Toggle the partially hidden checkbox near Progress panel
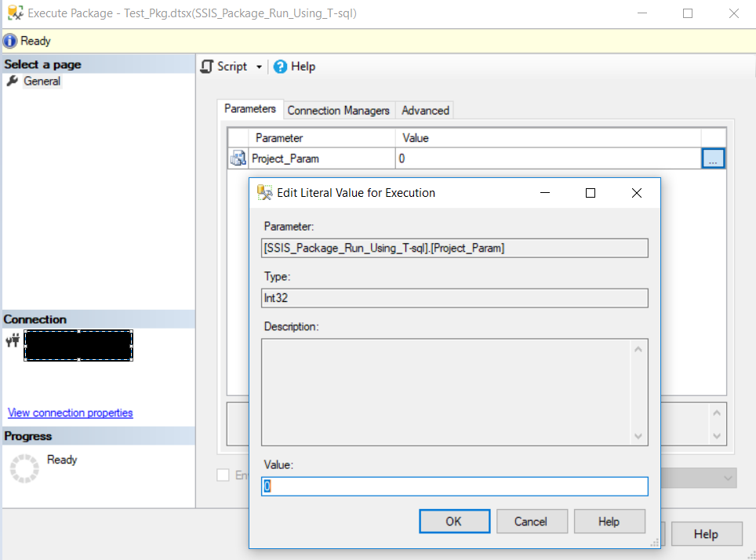Image resolution: width=756 pixels, height=560 pixels. [x=223, y=475]
